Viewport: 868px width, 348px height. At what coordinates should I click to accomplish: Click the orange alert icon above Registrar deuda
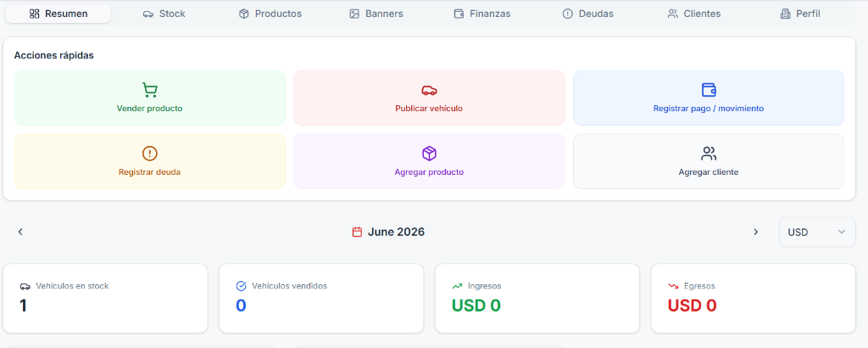(x=149, y=154)
